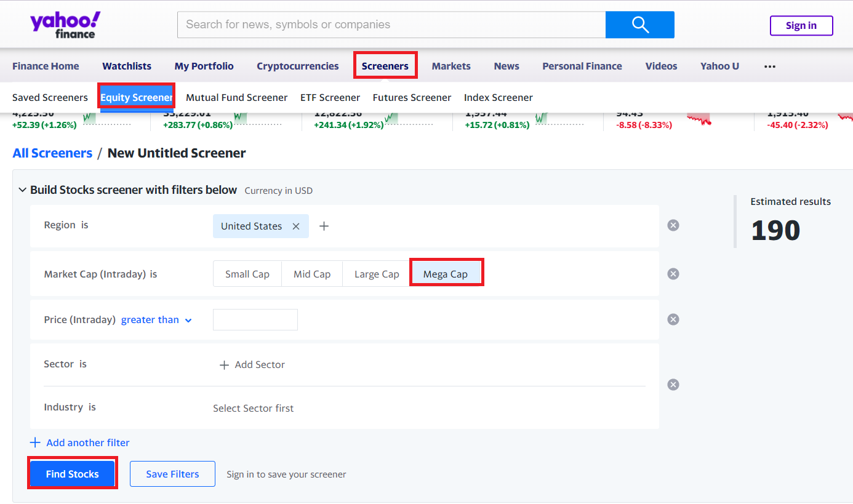Focus the top search input field

coord(391,25)
